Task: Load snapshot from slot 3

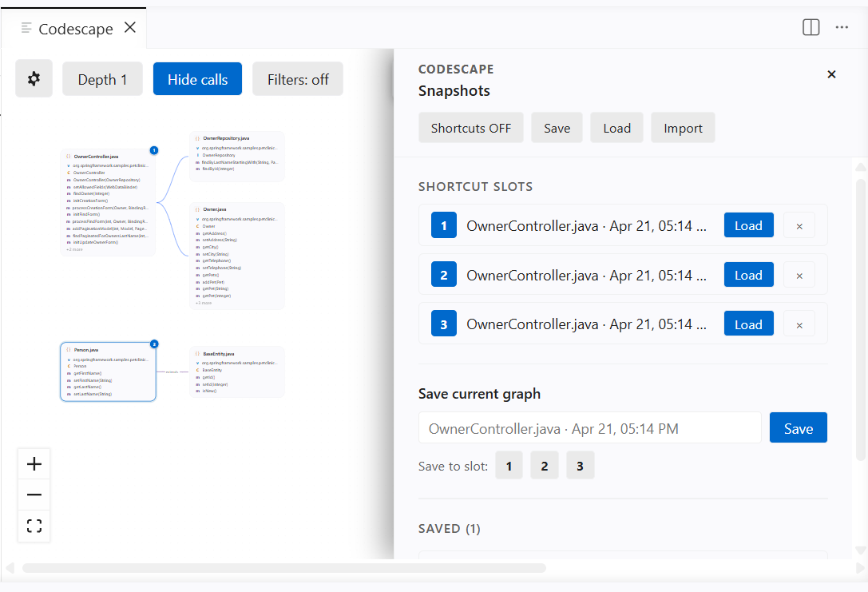Action: 748,324
